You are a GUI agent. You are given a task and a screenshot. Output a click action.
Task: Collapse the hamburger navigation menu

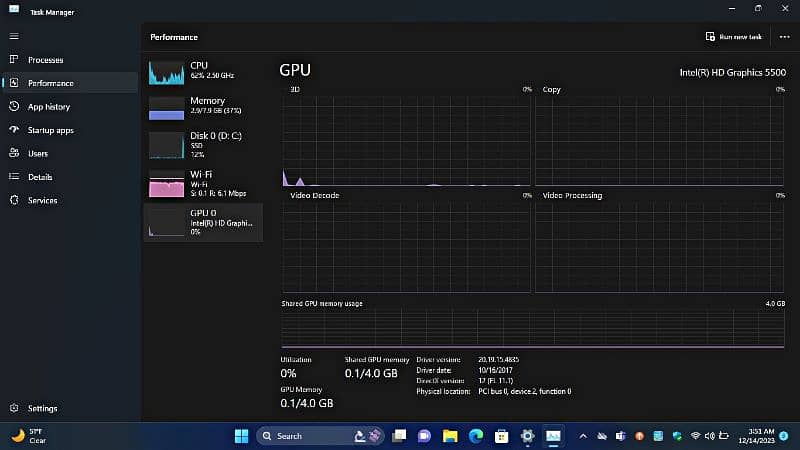tap(14, 36)
